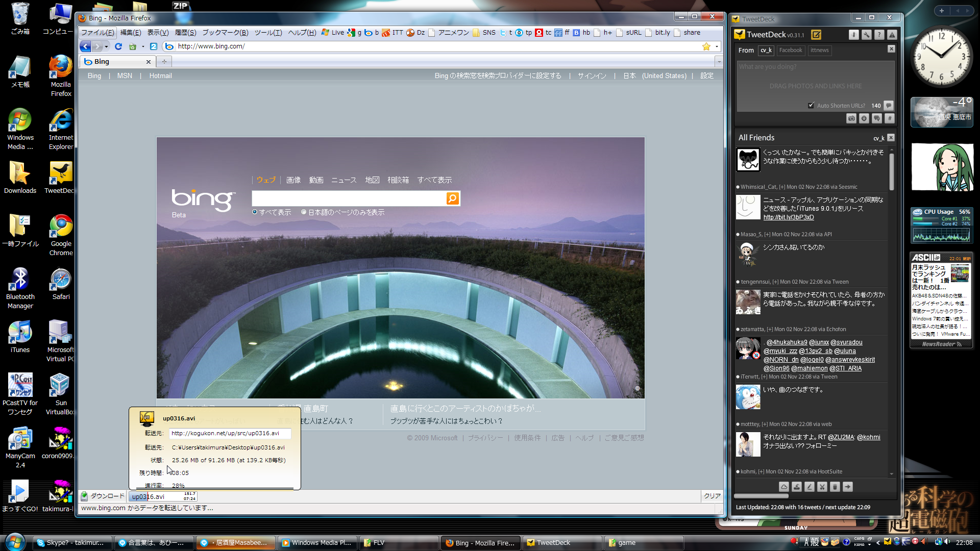Click the TweetDeck warning triangle icon
Image resolution: width=980 pixels, height=551 pixels.
(892, 35)
